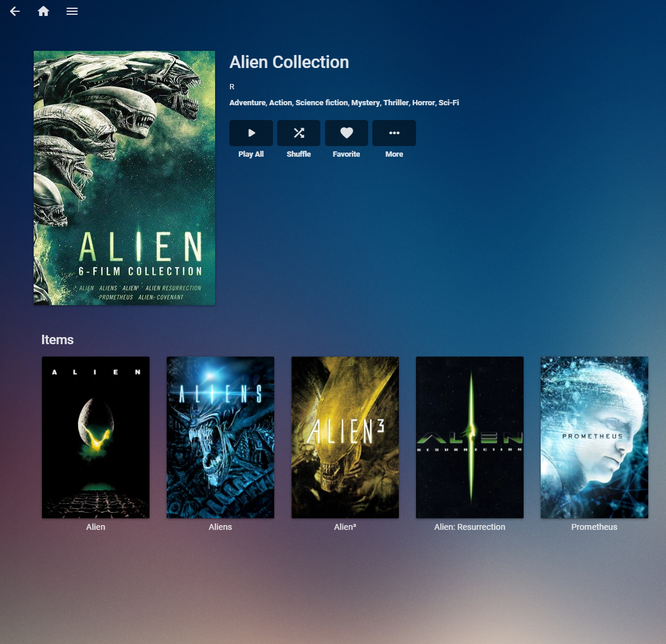
Task: Click the Alien 6-Film Collection cover art
Action: 125,177
